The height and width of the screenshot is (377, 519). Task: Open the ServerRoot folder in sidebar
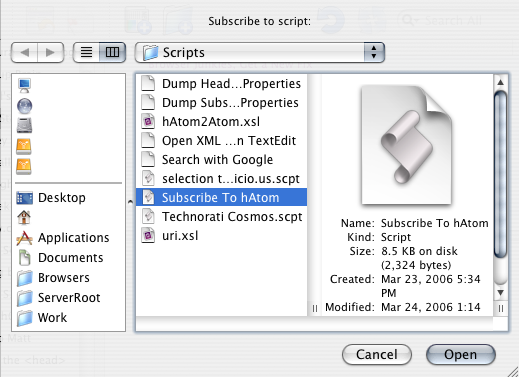(68, 298)
